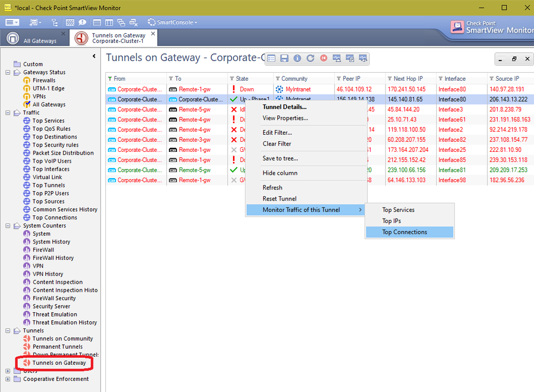Open the VPN History system counter
Image resolution: width=534 pixels, height=392 pixels.
48,274
